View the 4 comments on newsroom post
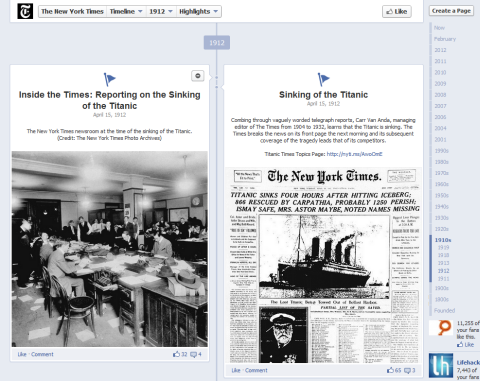480x381 pixels. 196,354
